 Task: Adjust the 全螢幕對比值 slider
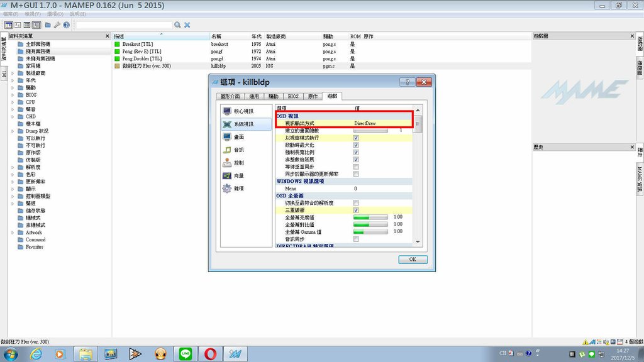370,224
